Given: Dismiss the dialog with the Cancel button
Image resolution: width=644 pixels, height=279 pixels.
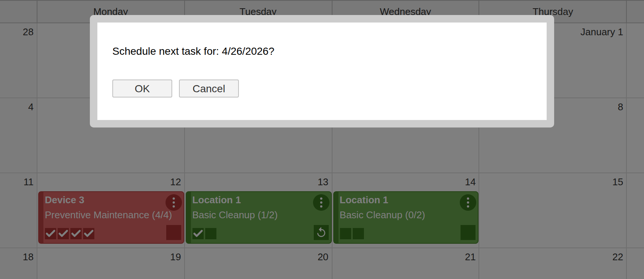Looking at the screenshot, I should pos(209,88).
